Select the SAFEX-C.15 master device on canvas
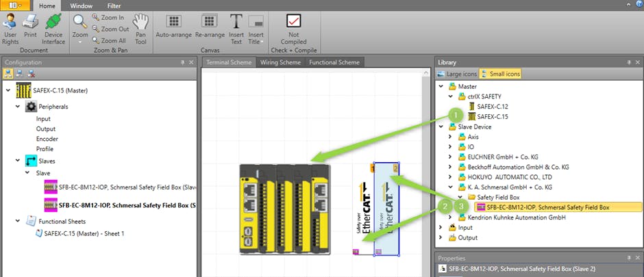This screenshot has width=644, height=277. [x=284, y=209]
